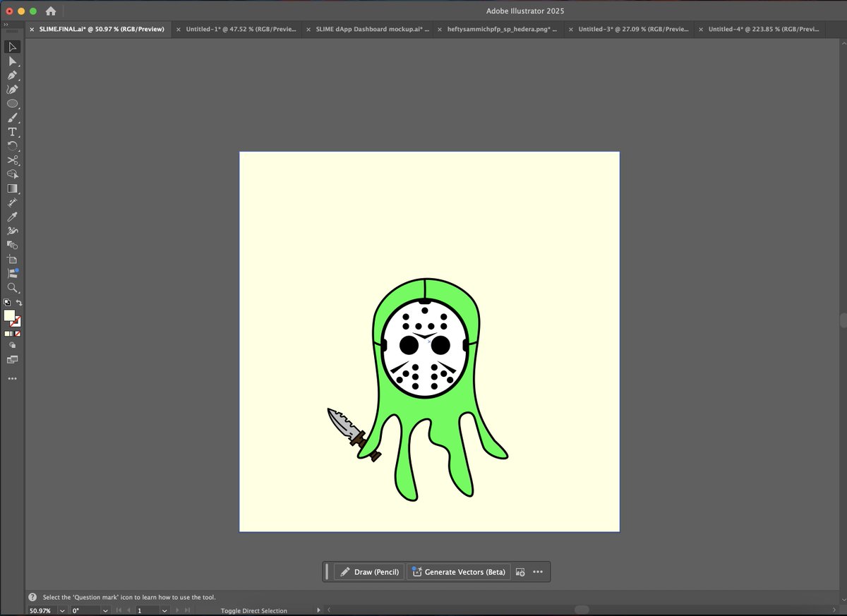The height and width of the screenshot is (616, 847).
Task: Go to previous artboard button
Action: coord(128,610)
